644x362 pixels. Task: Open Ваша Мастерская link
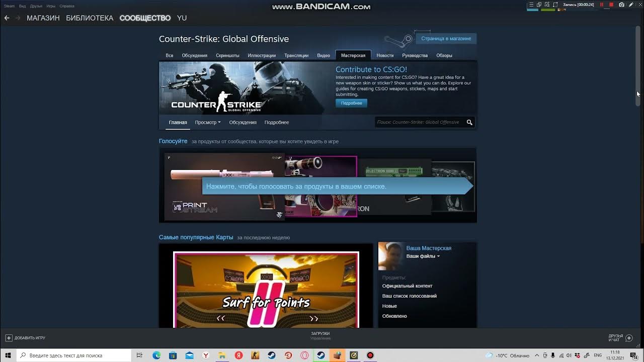click(429, 248)
